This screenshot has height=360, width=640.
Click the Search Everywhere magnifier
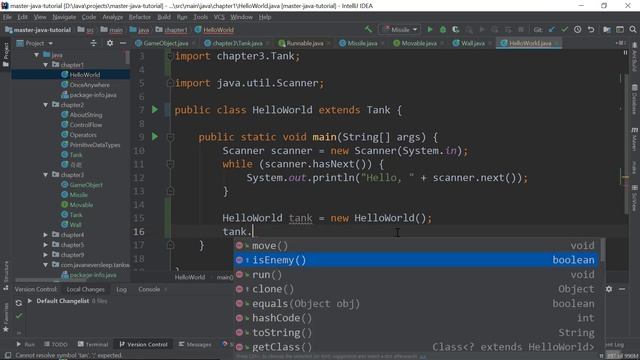pos(633,29)
